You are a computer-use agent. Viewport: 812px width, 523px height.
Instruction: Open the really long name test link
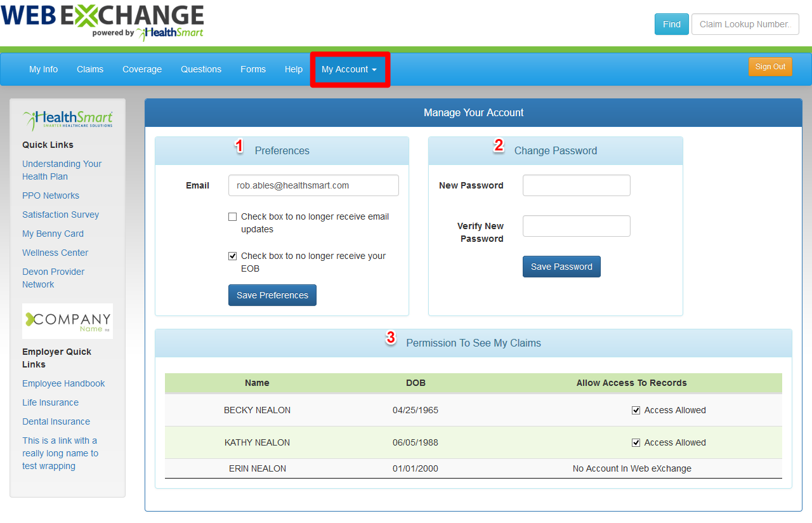click(60, 453)
